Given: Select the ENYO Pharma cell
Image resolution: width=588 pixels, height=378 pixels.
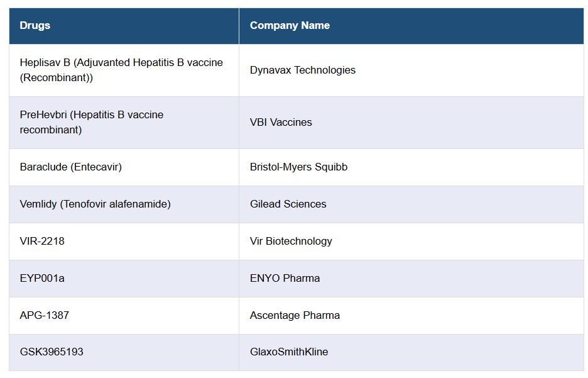Looking at the screenshot, I should (x=285, y=279).
